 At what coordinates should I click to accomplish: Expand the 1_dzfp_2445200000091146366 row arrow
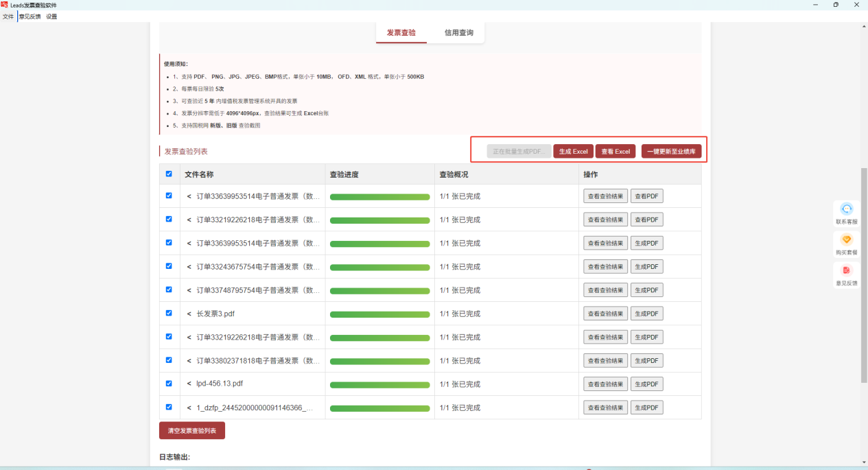click(189, 408)
